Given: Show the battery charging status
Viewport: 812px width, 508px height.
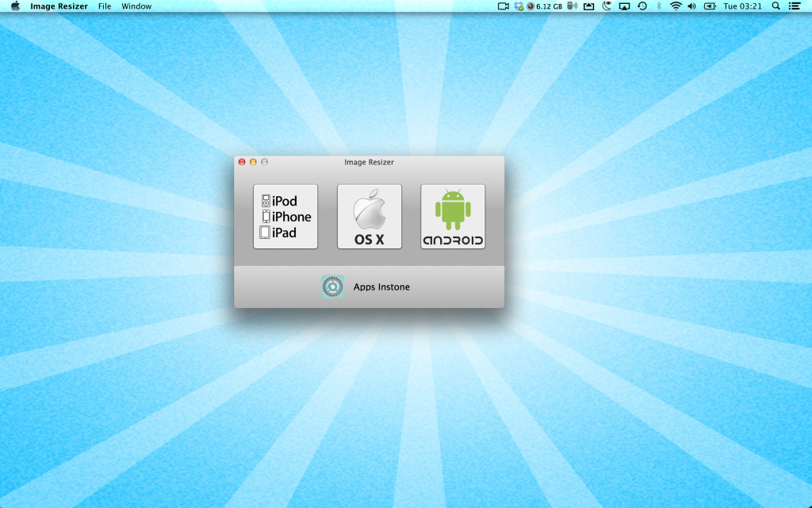Looking at the screenshot, I should 710,6.
